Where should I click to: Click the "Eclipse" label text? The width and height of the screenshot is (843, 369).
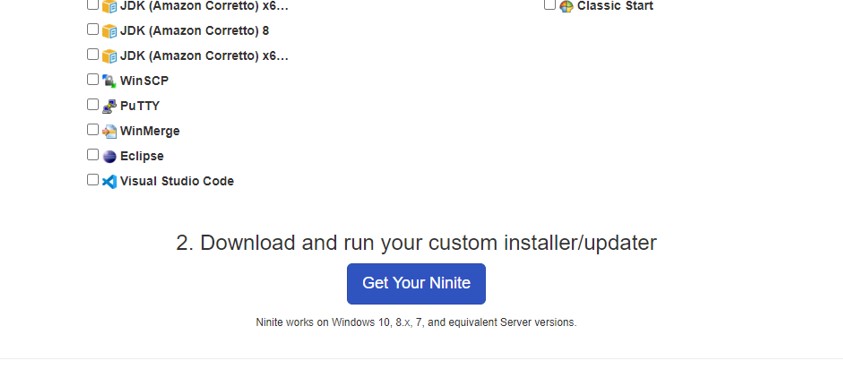(x=142, y=157)
